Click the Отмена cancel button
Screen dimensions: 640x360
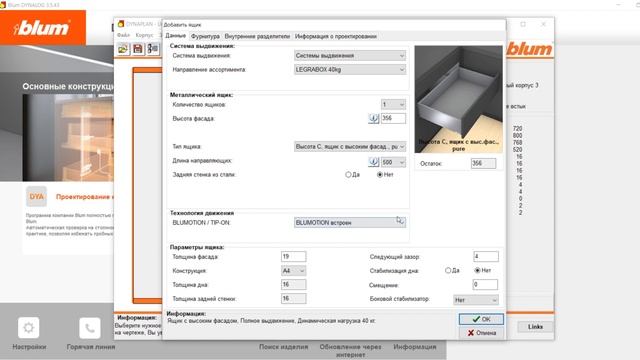point(481,333)
